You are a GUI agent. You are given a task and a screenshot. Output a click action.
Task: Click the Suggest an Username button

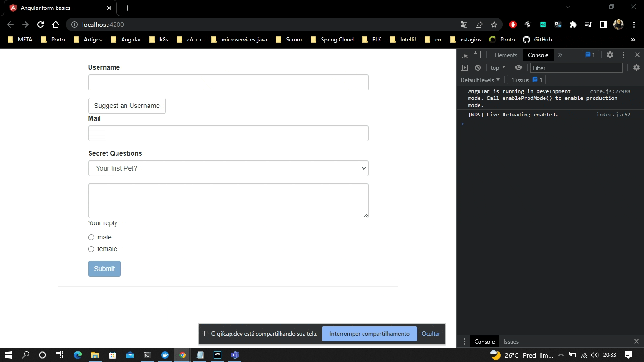click(x=126, y=106)
